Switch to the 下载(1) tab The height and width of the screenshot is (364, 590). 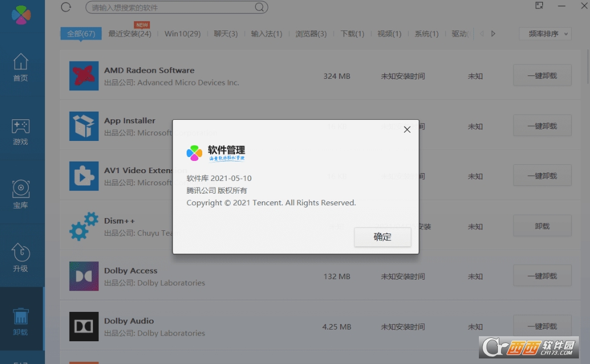[352, 34]
